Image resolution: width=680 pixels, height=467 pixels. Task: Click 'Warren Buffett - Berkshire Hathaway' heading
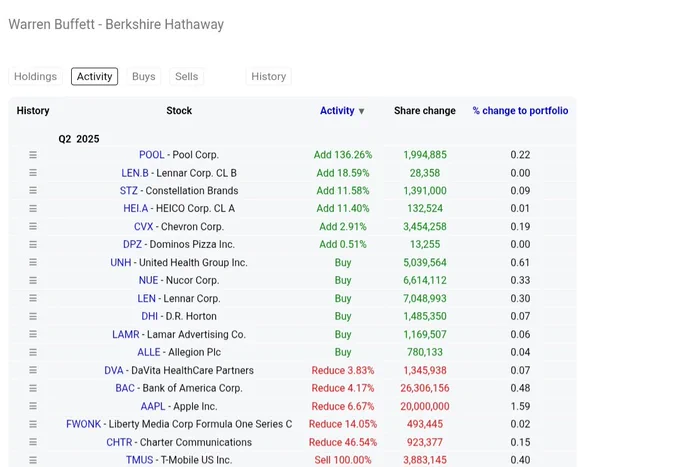pyautogui.click(x=116, y=24)
